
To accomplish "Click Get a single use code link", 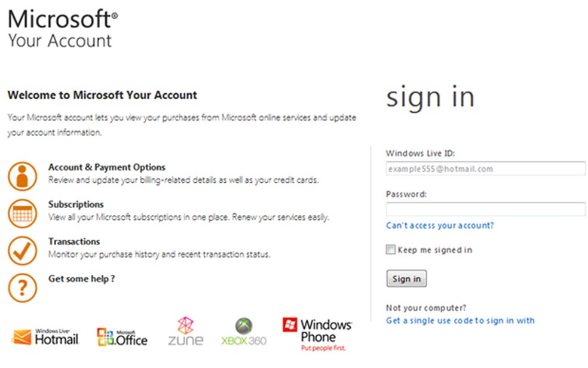I will (460, 320).
